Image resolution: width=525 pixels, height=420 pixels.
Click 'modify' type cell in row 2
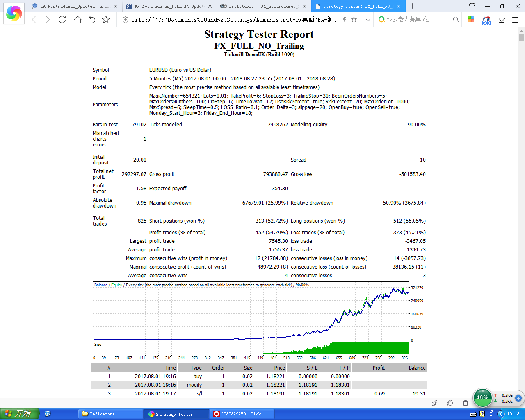coord(194,385)
